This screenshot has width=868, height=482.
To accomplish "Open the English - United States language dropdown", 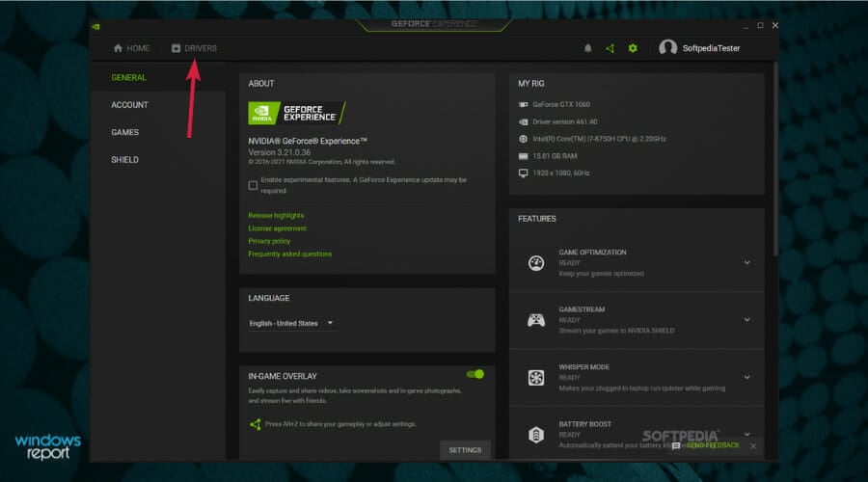I will click(x=291, y=323).
